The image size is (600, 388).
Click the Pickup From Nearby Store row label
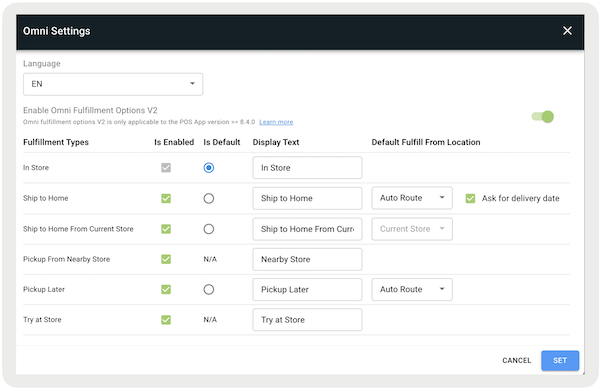pyautogui.click(x=67, y=259)
